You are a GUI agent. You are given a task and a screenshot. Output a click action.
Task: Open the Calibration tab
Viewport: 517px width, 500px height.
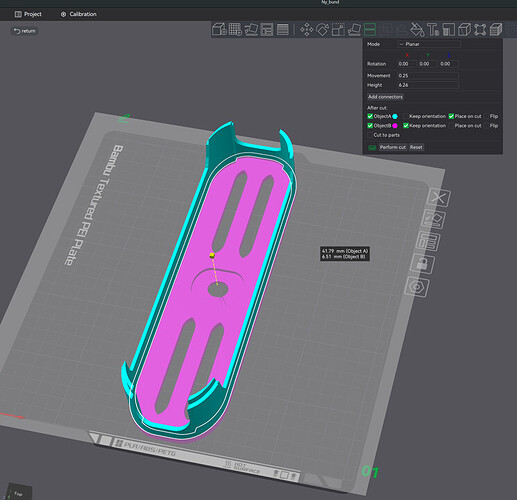pos(79,14)
